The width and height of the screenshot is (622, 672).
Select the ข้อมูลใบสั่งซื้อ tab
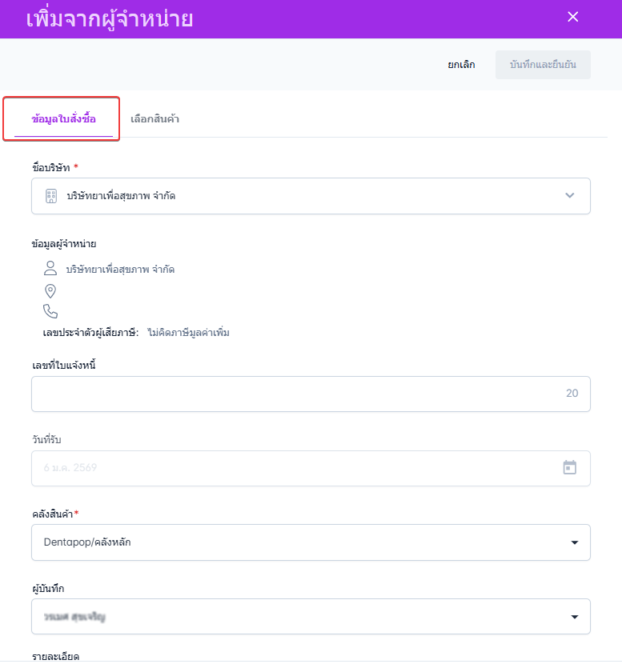click(x=63, y=118)
